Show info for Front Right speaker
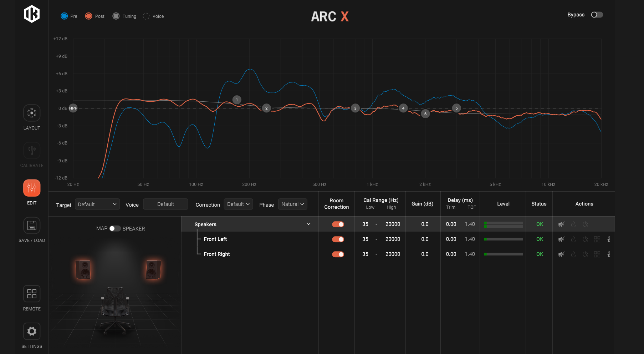Viewport: 644px width, 354px height. click(x=609, y=254)
